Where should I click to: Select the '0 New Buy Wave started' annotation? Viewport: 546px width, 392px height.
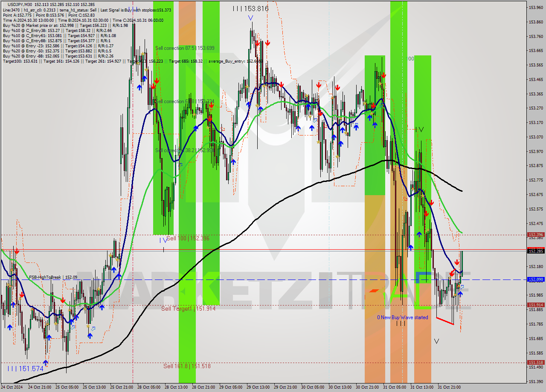402,317
